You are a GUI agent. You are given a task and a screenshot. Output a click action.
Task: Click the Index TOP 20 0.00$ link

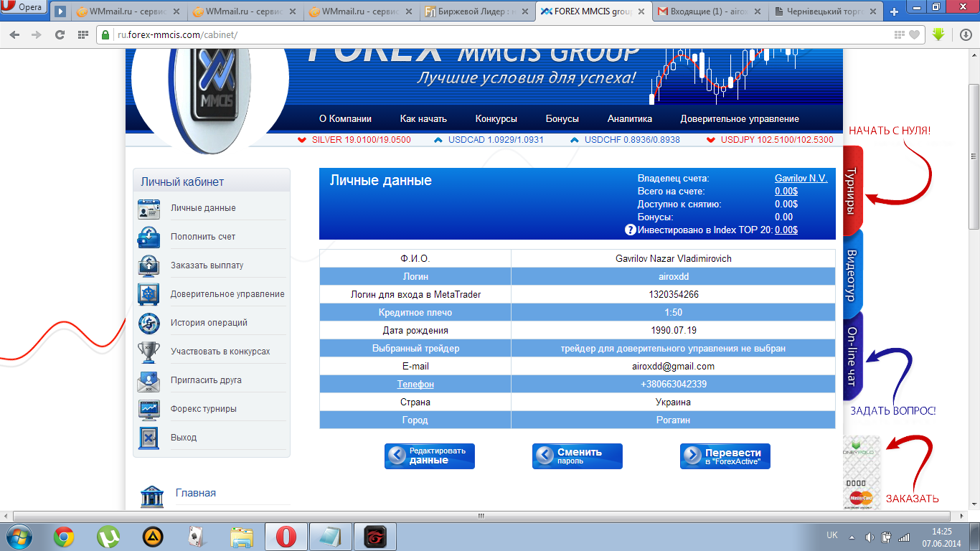tap(786, 230)
